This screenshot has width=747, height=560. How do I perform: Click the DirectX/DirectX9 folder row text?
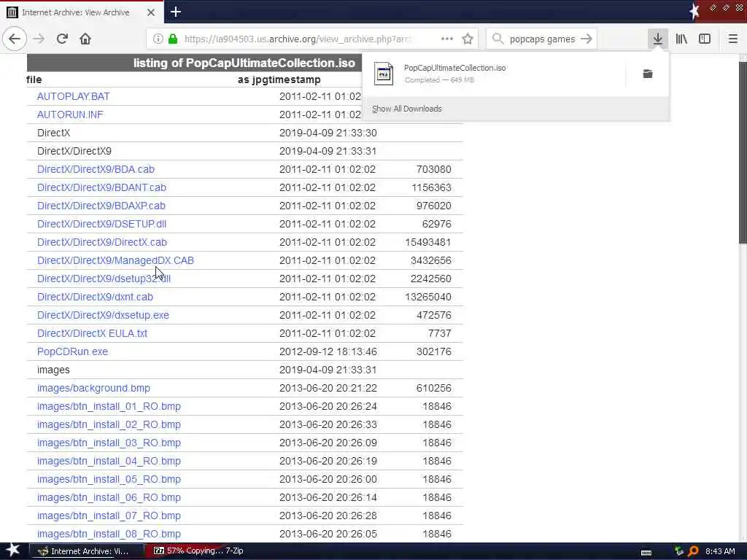pos(74,151)
